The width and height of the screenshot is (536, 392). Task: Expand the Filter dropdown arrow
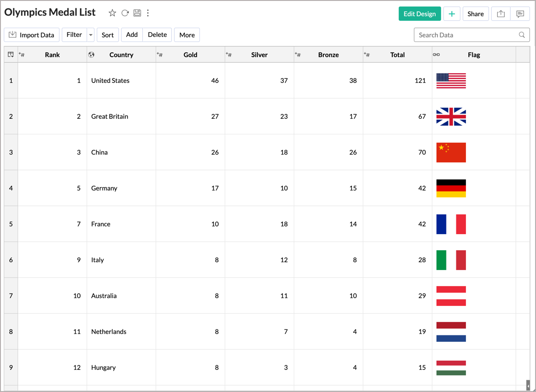tap(91, 35)
